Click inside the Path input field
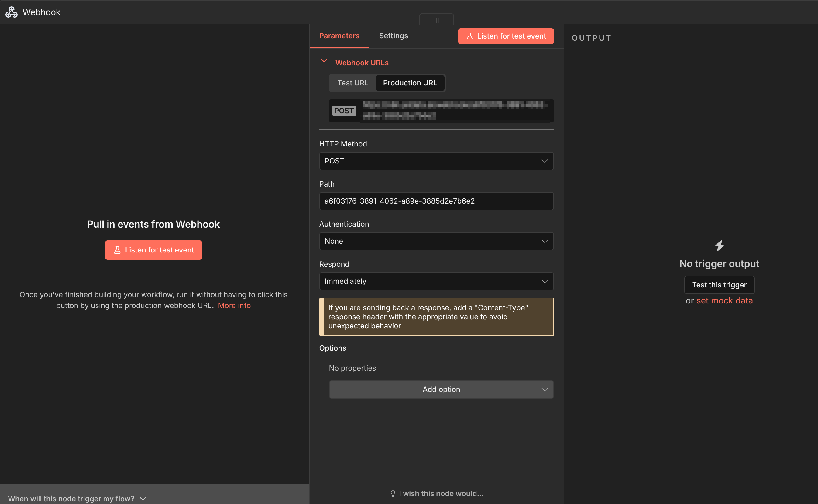 (436, 201)
